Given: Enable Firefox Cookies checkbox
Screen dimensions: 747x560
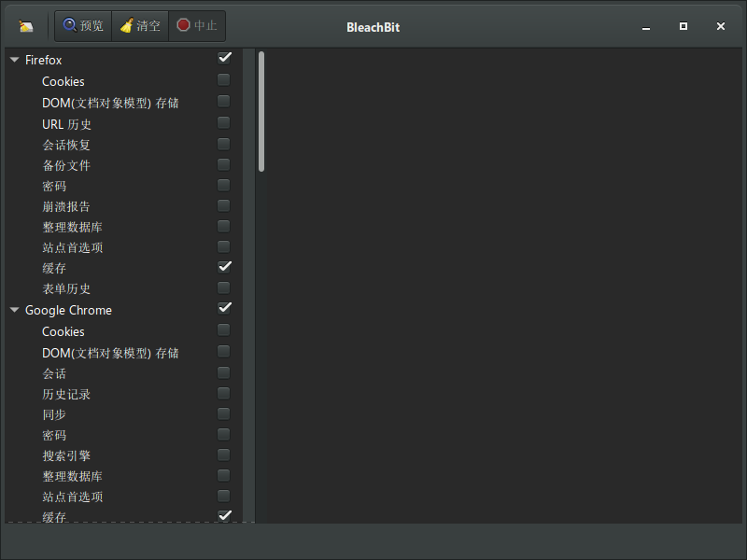Looking at the screenshot, I should [224, 81].
